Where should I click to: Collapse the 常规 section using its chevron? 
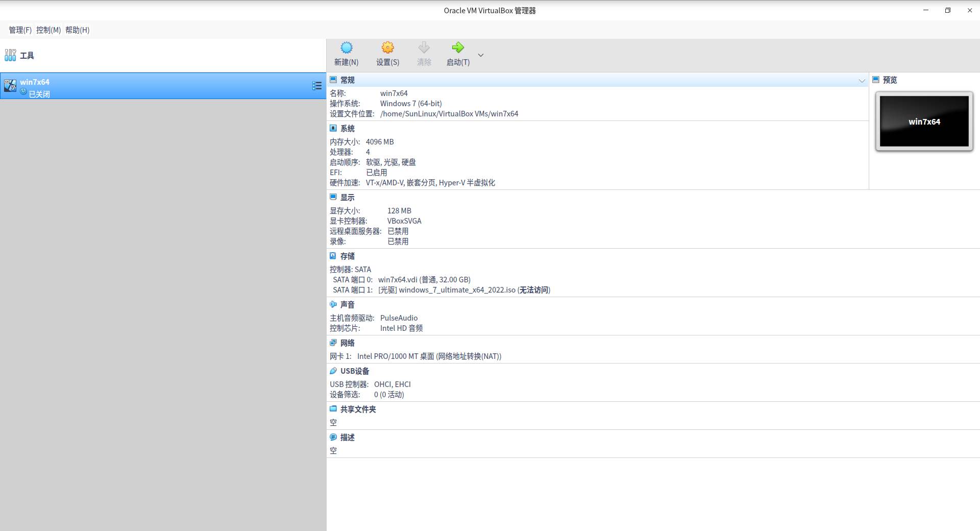pyautogui.click(x=862, y=81)
